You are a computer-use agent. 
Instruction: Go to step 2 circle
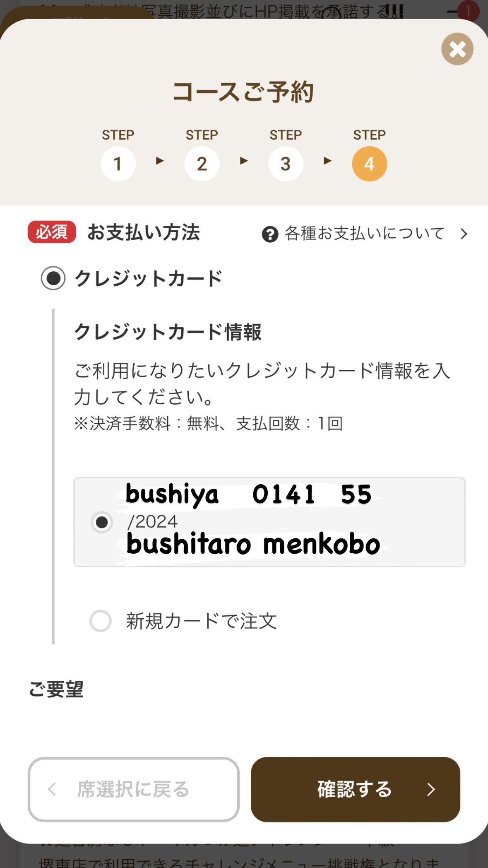202,164
